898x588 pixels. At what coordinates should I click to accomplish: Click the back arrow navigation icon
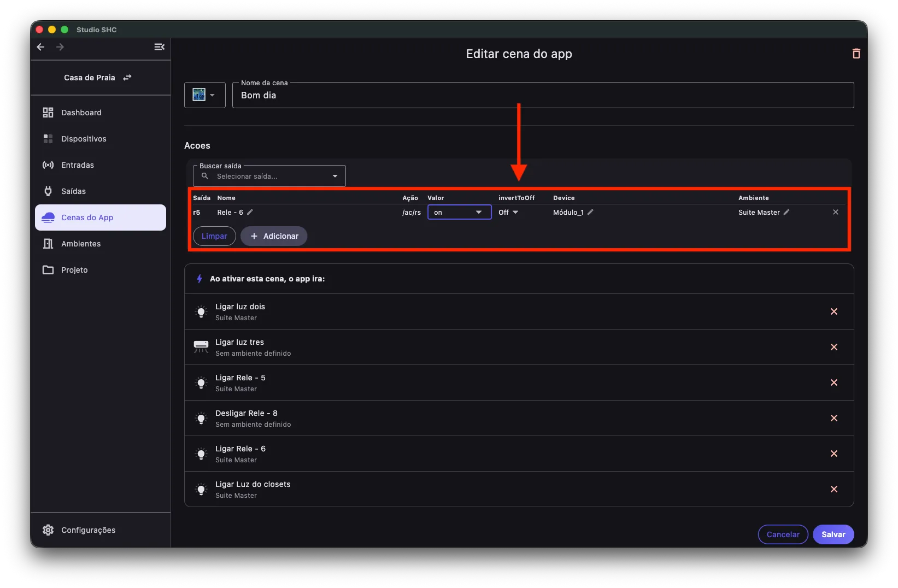[x=40, y=47]
